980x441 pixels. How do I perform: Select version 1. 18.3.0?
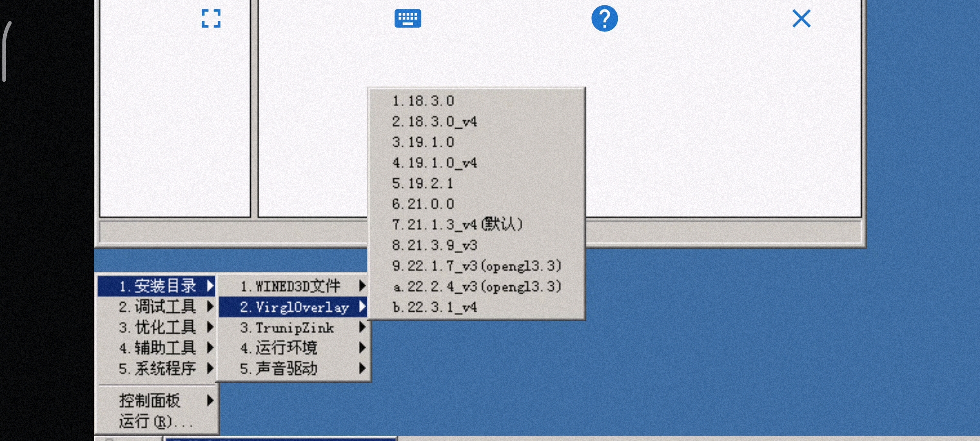(x=477, y=101)
